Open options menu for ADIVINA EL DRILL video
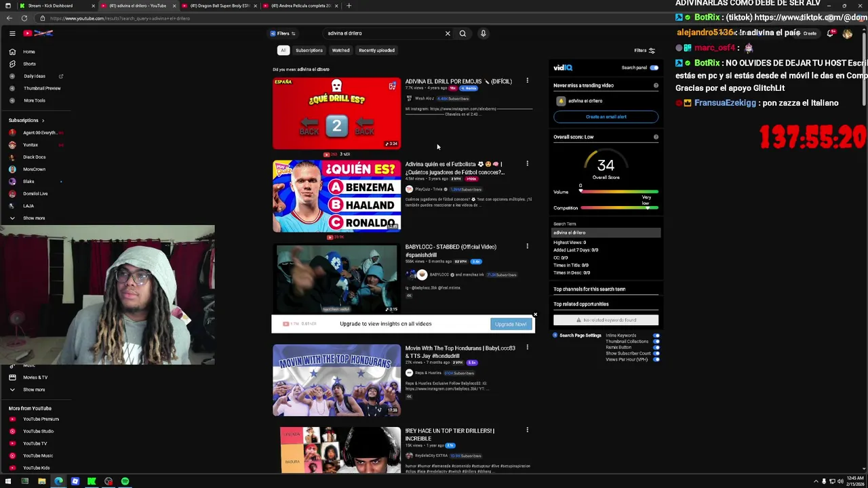The image size is (868, 488). 527,81
